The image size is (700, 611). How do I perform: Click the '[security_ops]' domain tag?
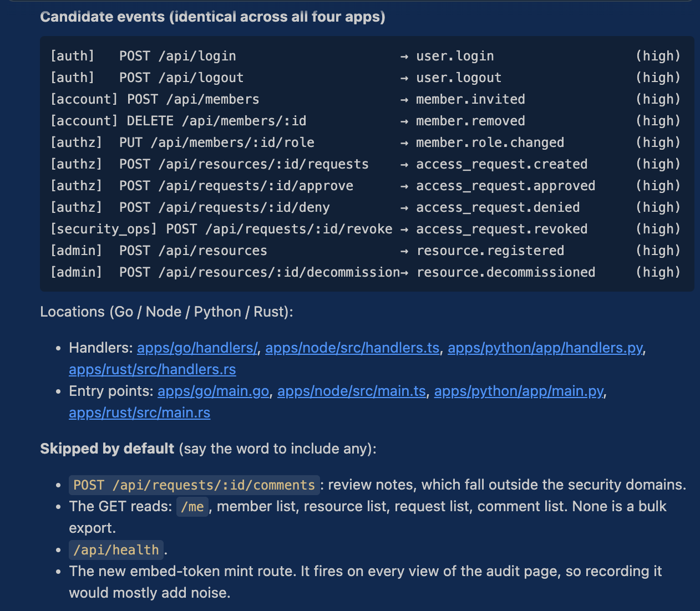tap(104, 229)
